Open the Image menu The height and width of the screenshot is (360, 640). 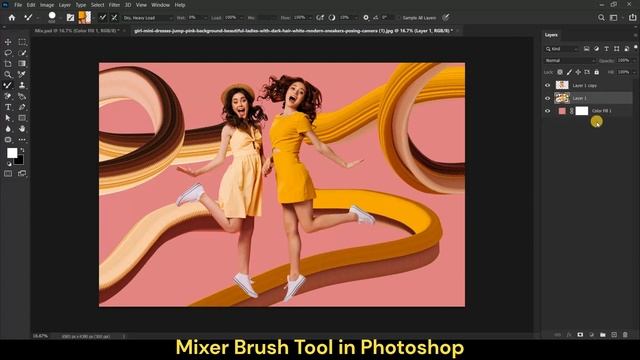(47, 5)
